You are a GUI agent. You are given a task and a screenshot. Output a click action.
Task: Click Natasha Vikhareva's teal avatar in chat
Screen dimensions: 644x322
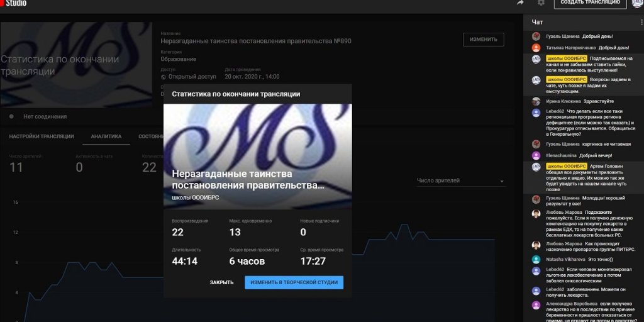tap(536, 259)
